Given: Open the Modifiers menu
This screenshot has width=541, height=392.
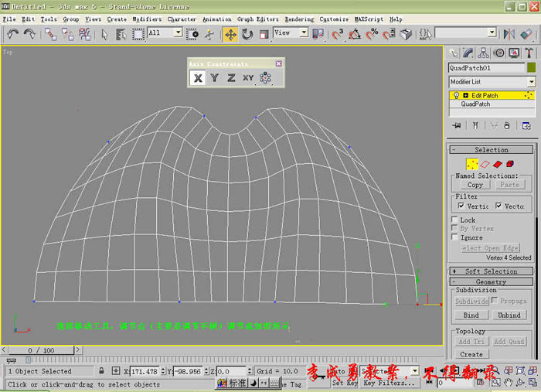Looking at the screenshot, I should [x=147, y=19].
